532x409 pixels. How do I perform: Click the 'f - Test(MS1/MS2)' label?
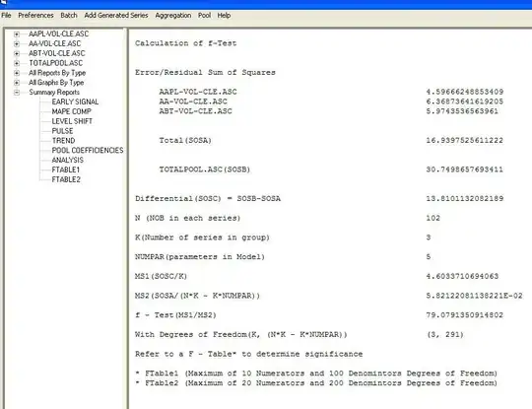click(175, 315)
